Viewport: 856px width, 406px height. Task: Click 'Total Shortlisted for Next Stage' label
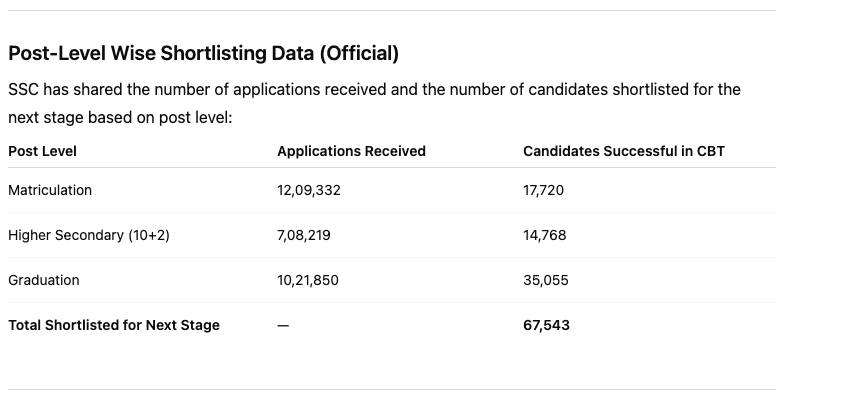(114, 325)
